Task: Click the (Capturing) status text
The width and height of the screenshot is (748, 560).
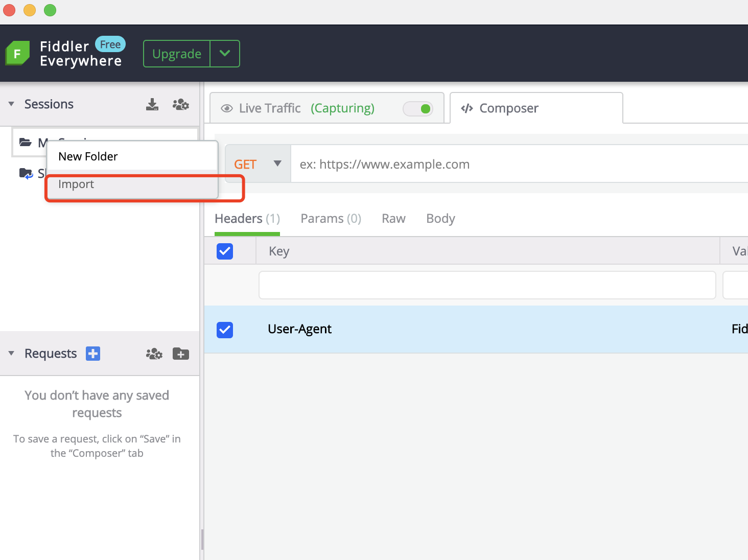Action: point(343,108)
